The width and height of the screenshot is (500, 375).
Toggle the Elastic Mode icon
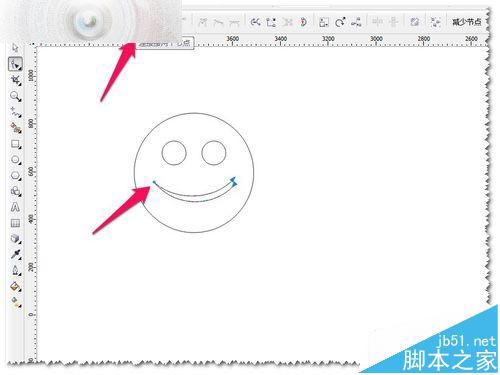414,22
